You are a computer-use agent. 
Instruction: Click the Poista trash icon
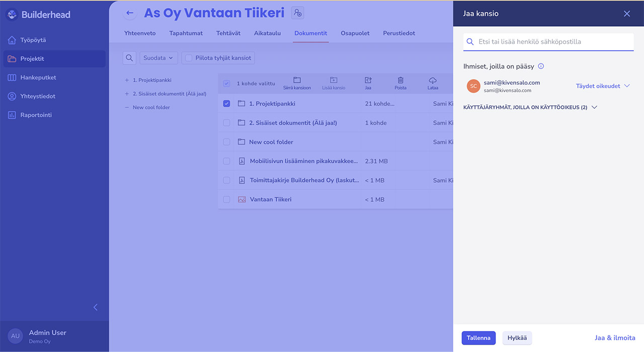click(x=400, y=81)
